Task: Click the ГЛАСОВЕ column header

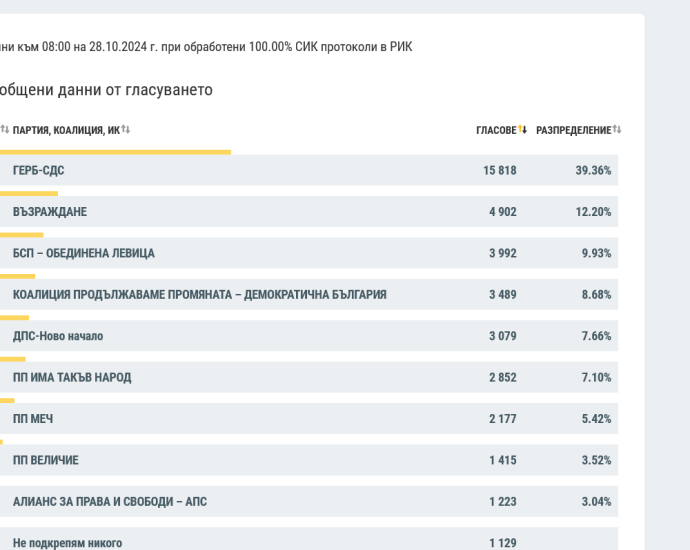Action: tap(496, 130)
